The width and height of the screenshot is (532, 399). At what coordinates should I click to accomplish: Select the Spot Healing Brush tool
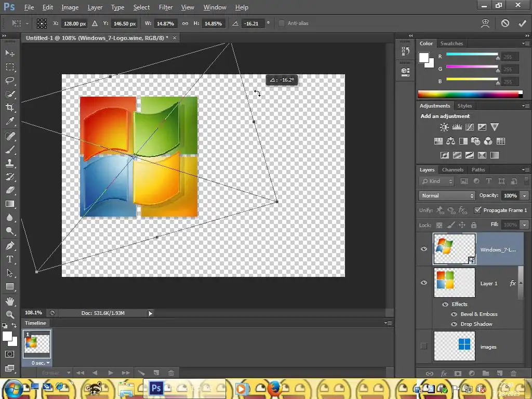click(x=10, y=136)
